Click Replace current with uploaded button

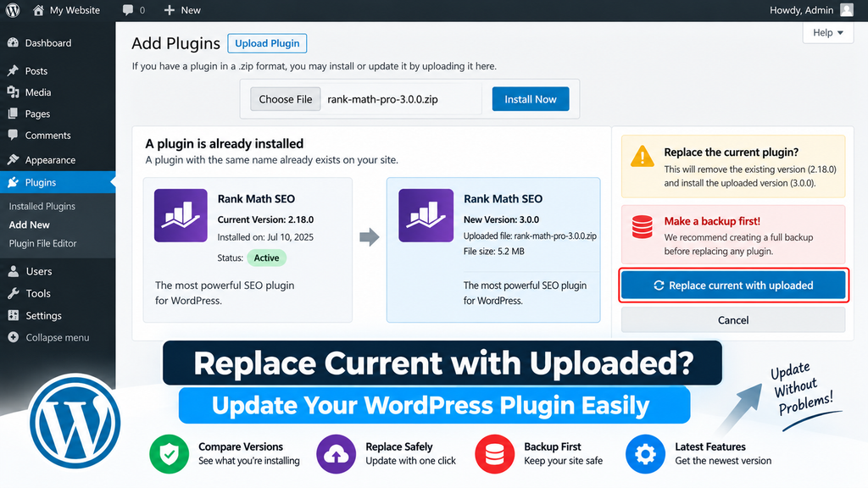coord(733,286)
